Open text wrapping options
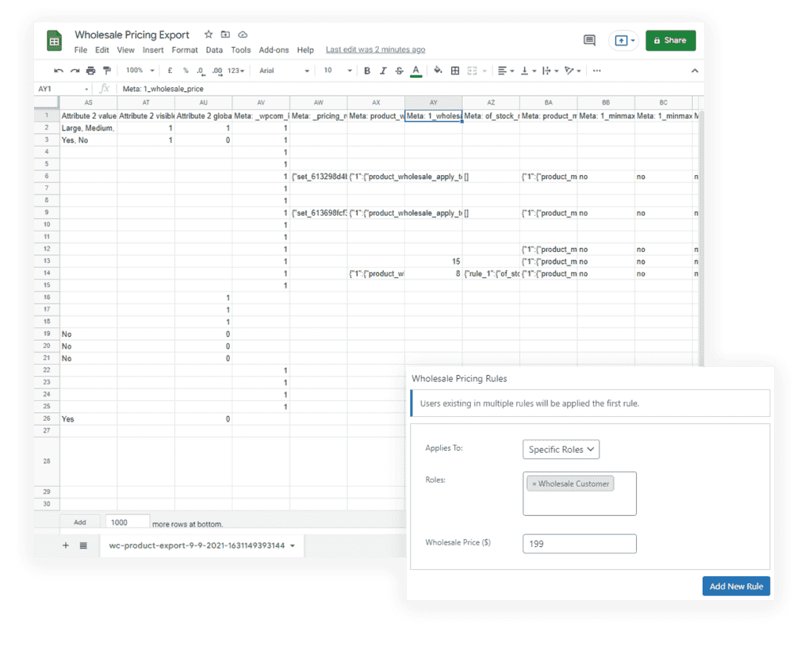 click(x=550, y=71)
